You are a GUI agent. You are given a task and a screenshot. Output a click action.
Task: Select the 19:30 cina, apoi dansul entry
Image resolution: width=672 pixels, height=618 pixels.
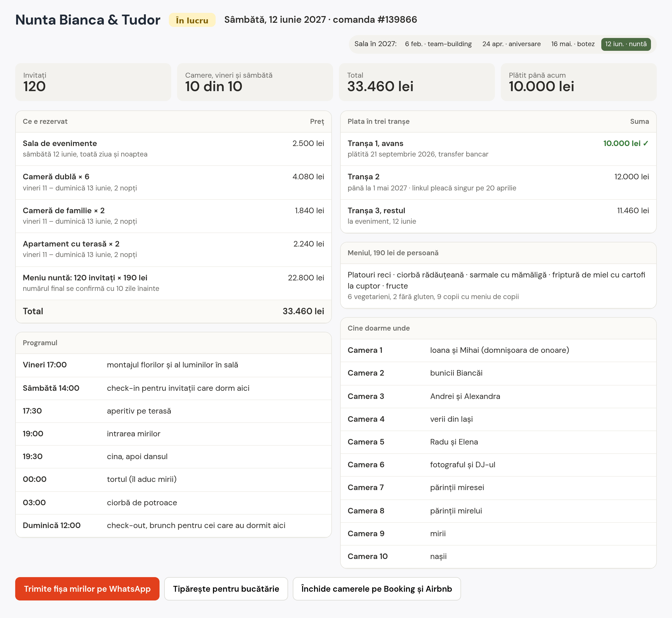pos(173,456)
